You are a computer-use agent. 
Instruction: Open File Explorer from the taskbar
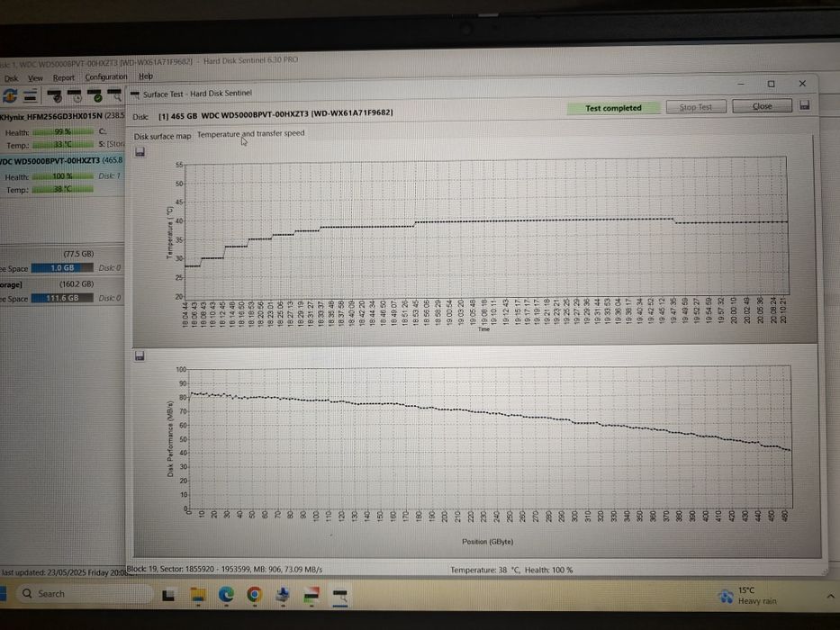[198, 595]
